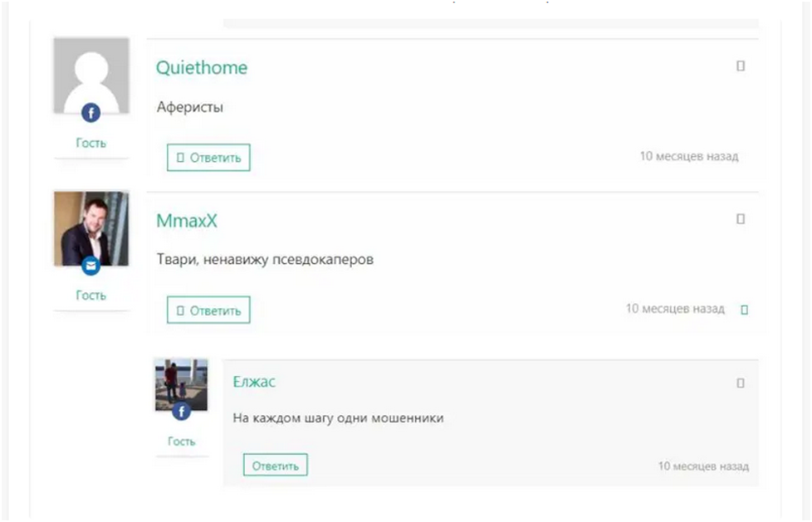Click Елжас's '10 месяцев назад' timestamp
This screenshot has width=812, height=522.
click(x=703, y=466)
